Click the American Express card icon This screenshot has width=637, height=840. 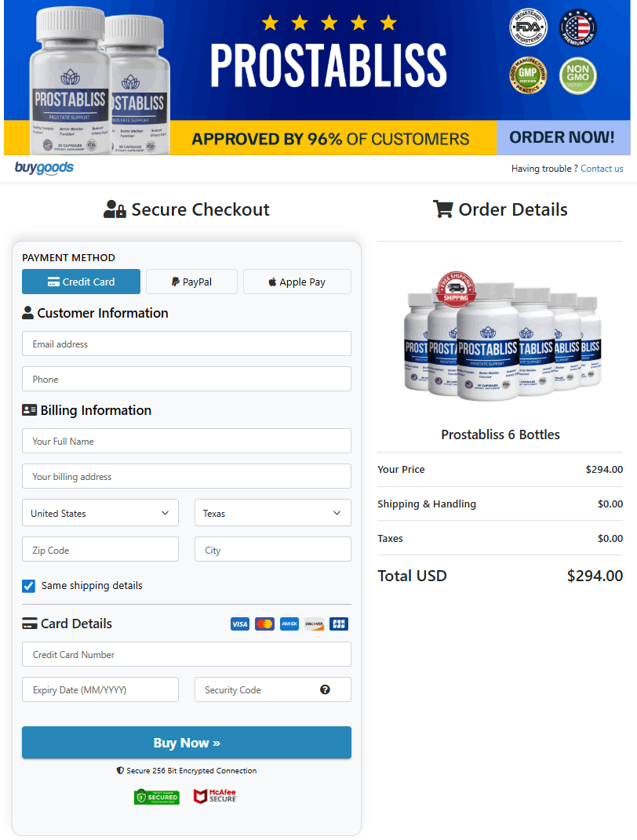289,624
